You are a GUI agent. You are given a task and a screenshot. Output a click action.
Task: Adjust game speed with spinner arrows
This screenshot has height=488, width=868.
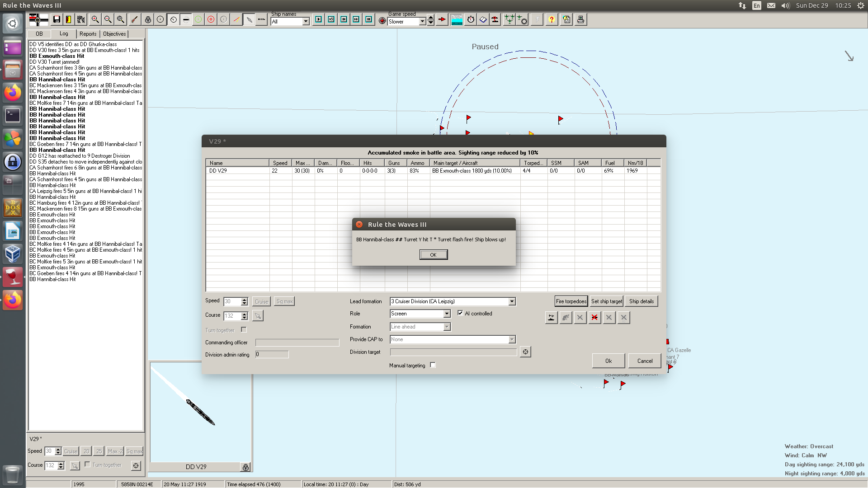[x=431, y=21]
